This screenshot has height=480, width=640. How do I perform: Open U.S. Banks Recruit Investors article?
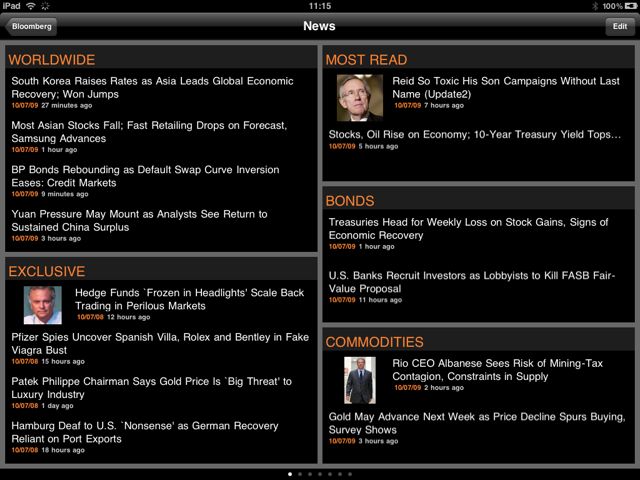pyautogui.click(x=472, y=282)
